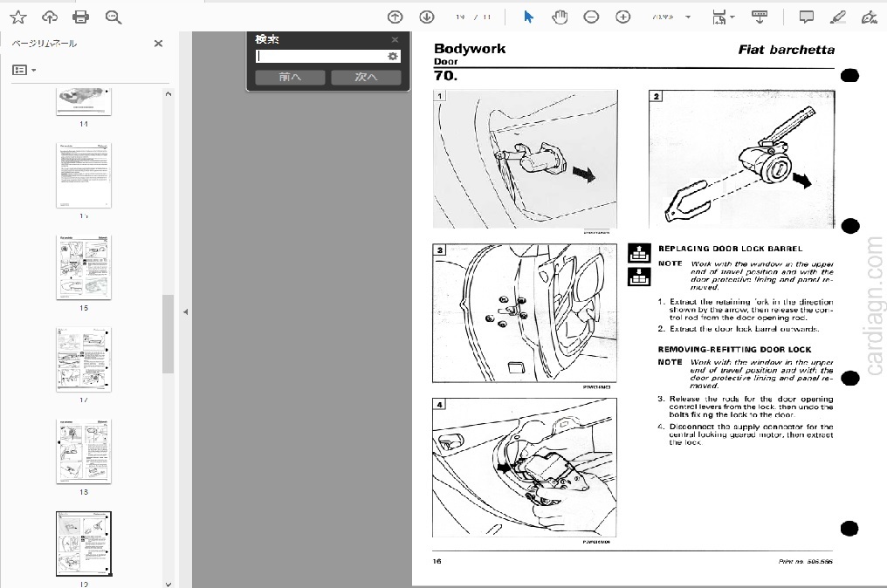
Task: Click the upper removal symbol icon
Action: pos(639,253)
